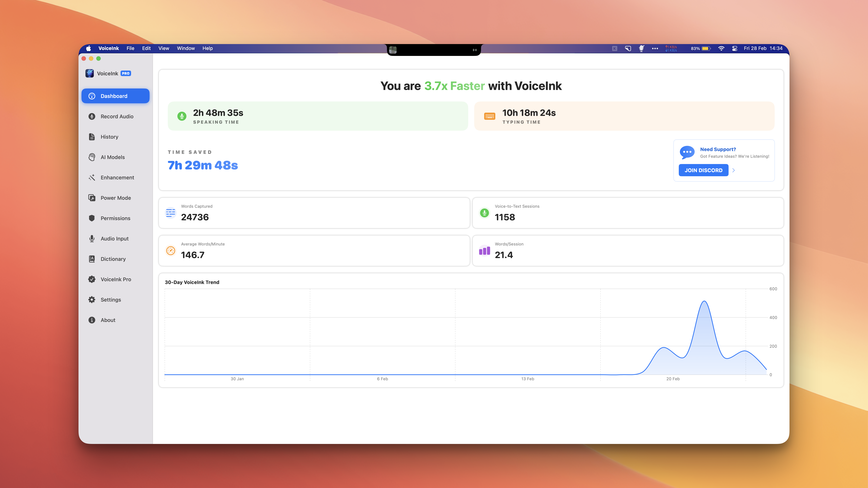Viewport: 868px width, 488px height.
Task: Click the Words/Session bar chart icon
Action: (484, 251)
